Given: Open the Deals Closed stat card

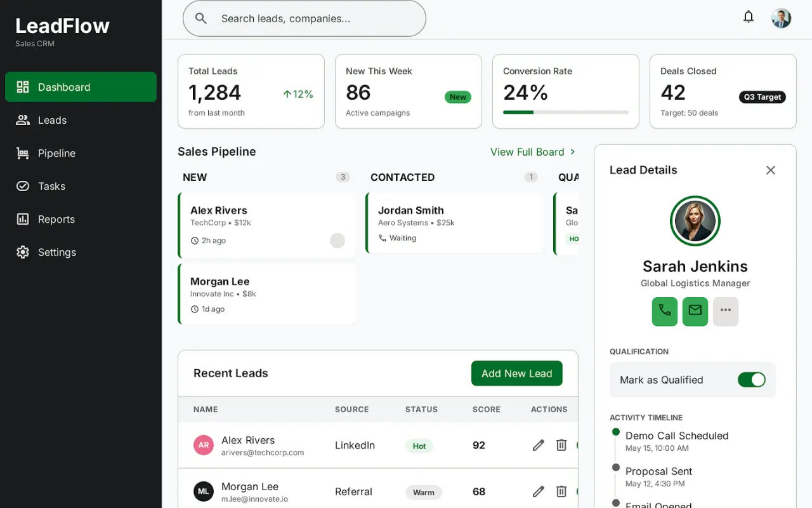Looking at the screenshot, I should point(723,91).
